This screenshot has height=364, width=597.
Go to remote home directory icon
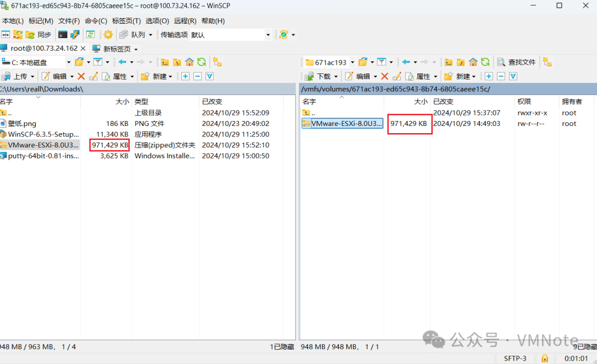[473, 62]
